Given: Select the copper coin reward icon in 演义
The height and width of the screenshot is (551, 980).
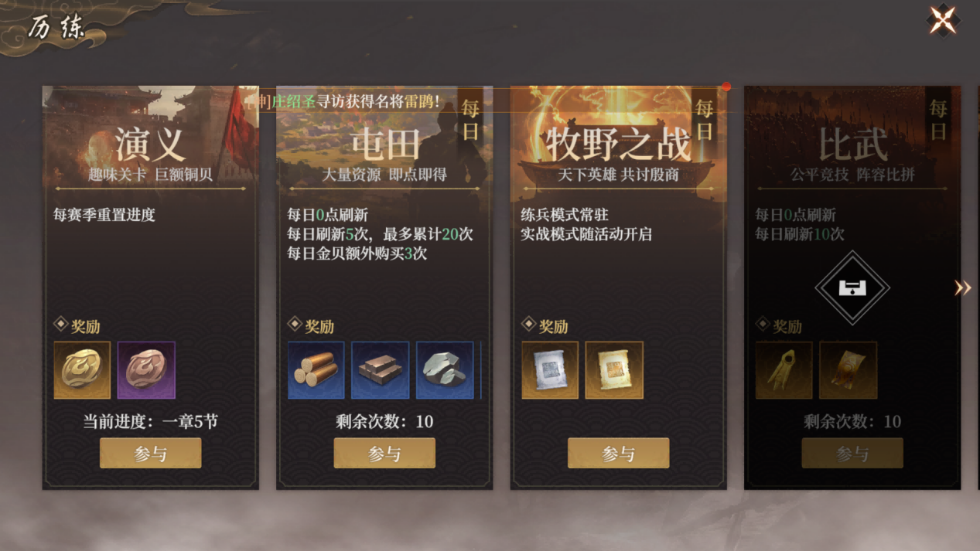Looking at the screenshot, I should click(x=146, y=370).
